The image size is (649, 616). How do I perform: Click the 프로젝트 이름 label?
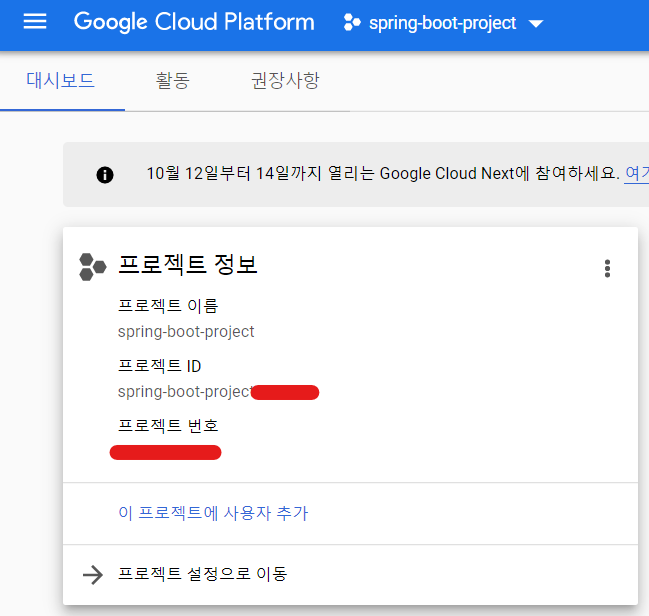168,306
